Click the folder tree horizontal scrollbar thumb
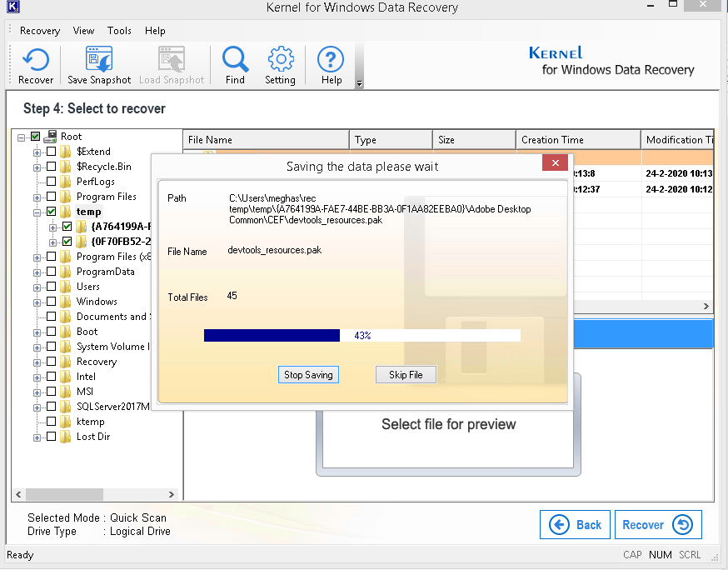 coord(64,494)
